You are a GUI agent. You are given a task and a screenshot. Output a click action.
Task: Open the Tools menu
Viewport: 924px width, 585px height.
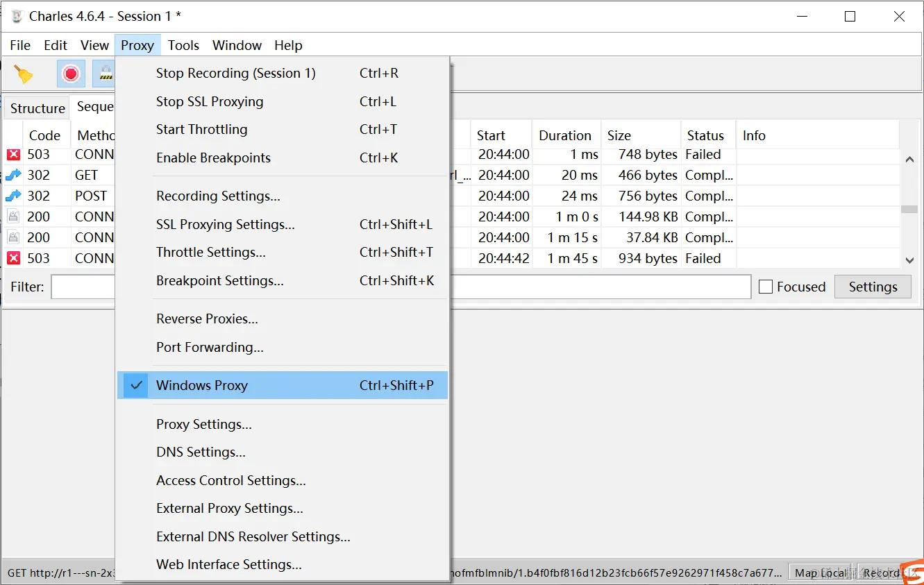click(x=183, y=45)
